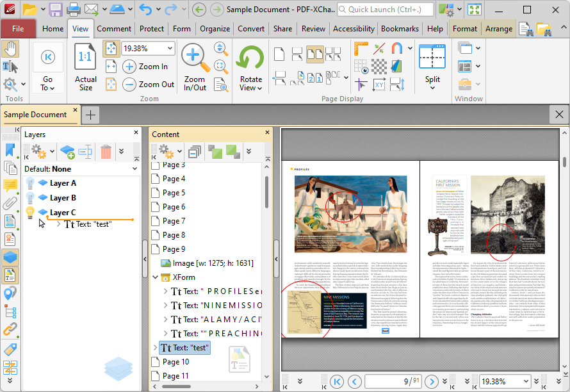Select Image [w: 1275; h: 1631] item
The image size is (570, 392).
[213, 263]
